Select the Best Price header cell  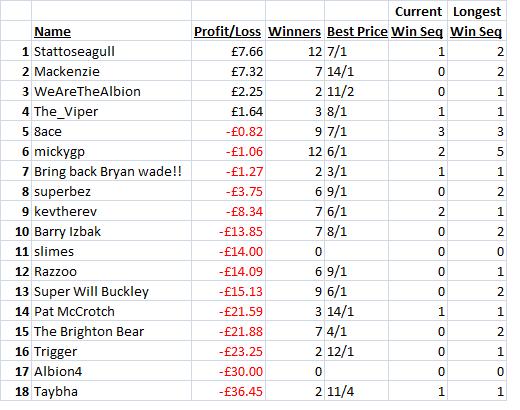(x=356, y=31)
